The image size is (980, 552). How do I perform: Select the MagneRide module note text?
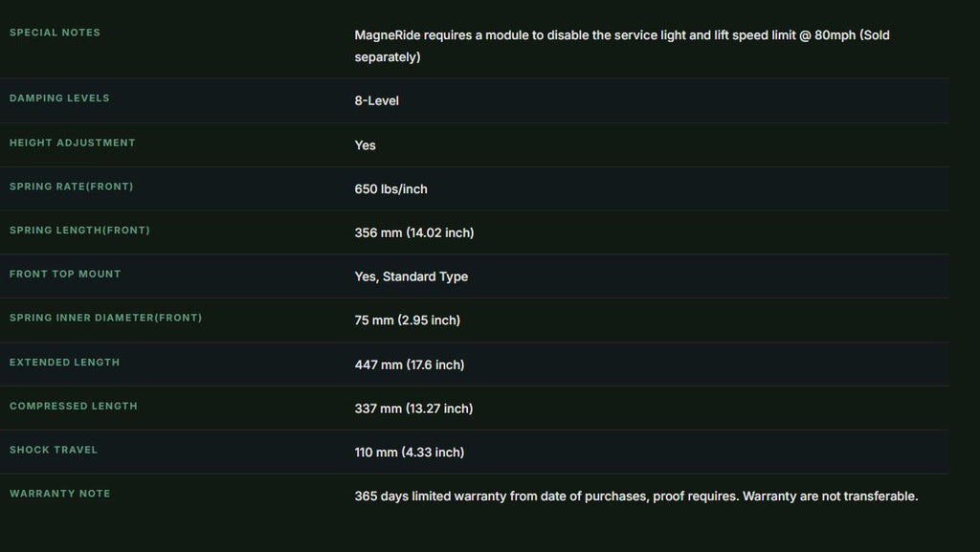point(622,46)
